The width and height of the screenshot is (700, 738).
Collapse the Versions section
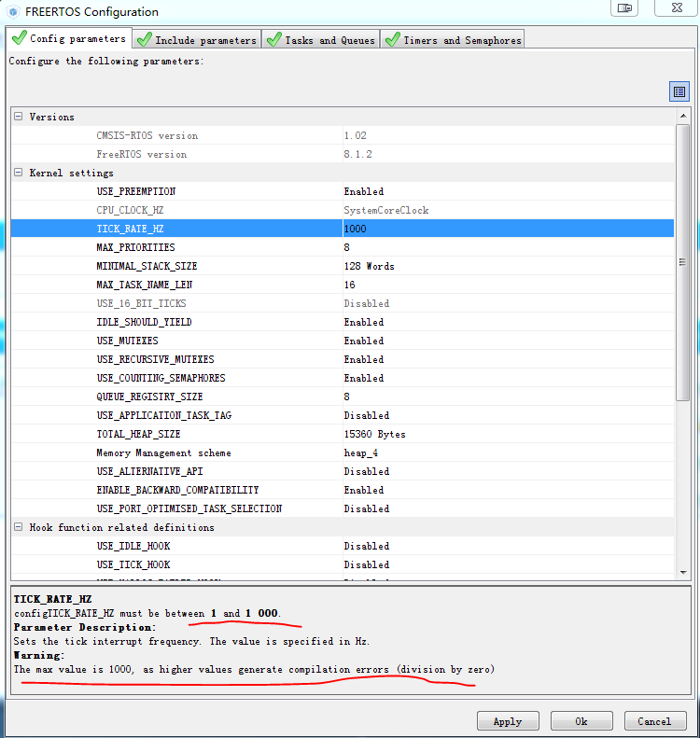(x=18, y=117)
